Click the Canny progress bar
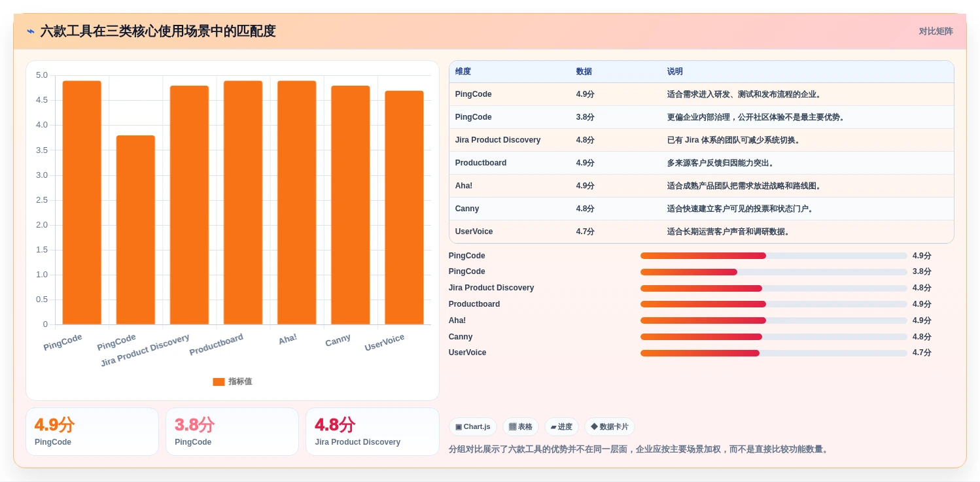 click(773, 337)
